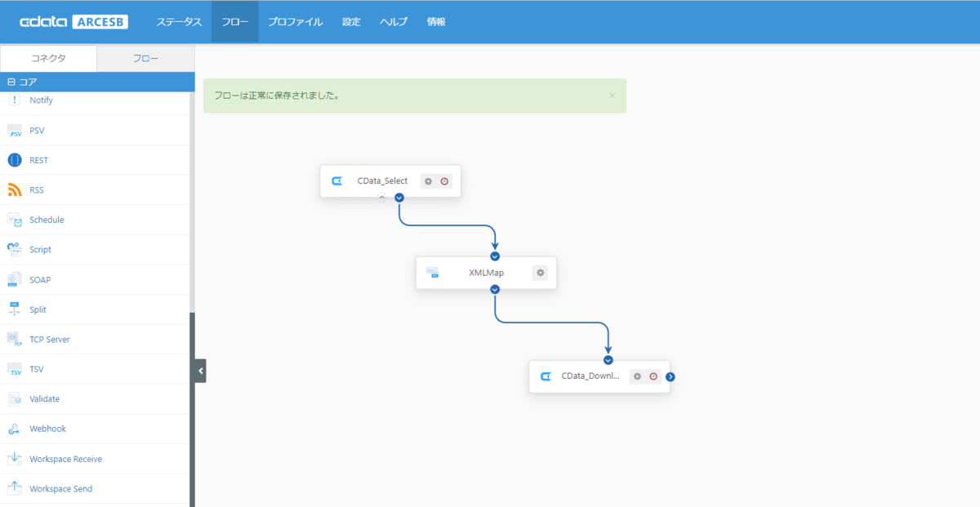Open the ステータス menu

click(x=179, y=22)
